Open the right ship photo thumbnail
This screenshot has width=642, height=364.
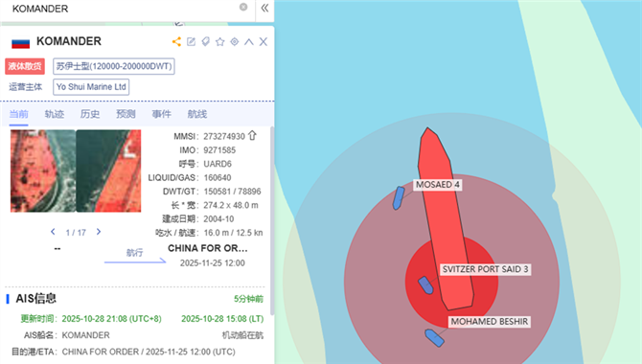click(x=108, y=171)
